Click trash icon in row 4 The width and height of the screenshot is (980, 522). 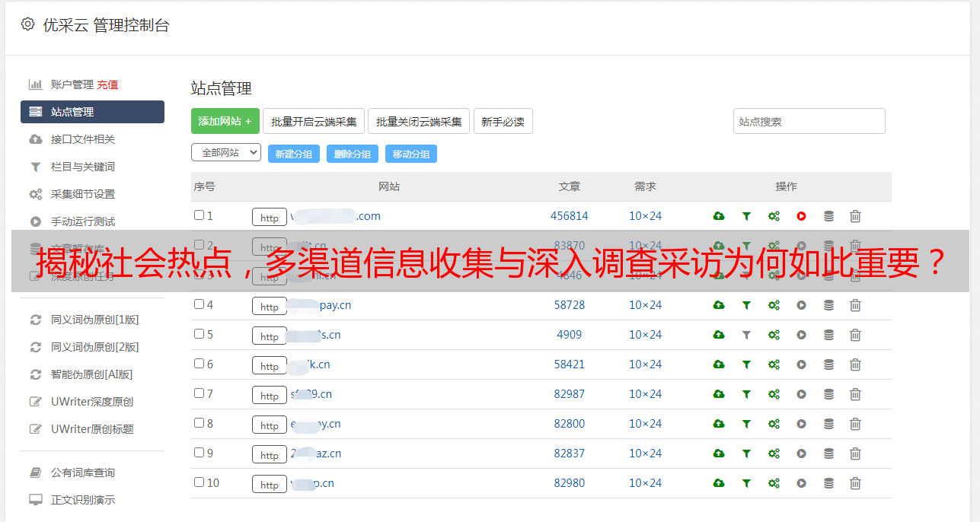[855, 305]
